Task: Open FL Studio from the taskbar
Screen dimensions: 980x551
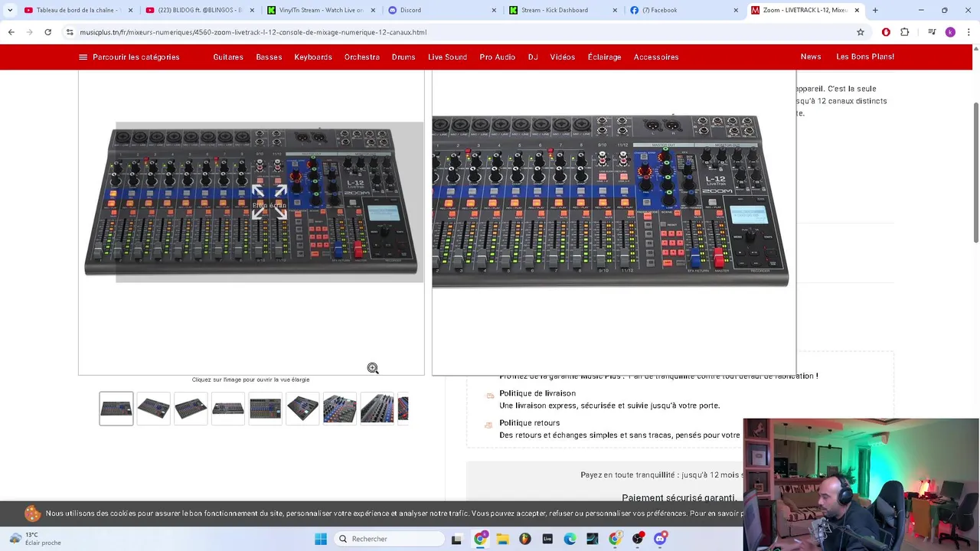Action: [x=524, y=539]
